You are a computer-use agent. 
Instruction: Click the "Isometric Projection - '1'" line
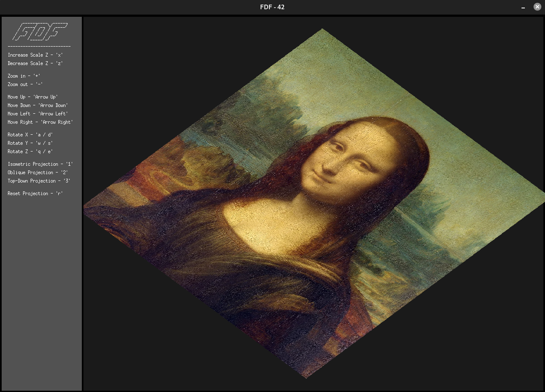click(x=40, y=164)
